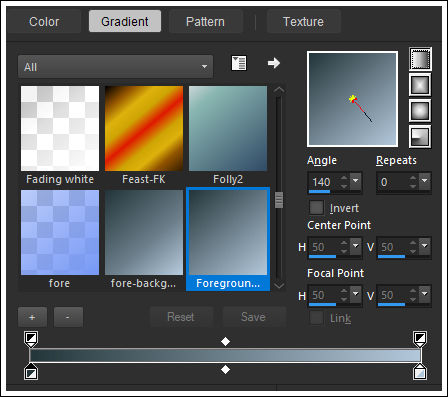Open the All category dropdown
The image size is (448, 397).
pos(115,67)
